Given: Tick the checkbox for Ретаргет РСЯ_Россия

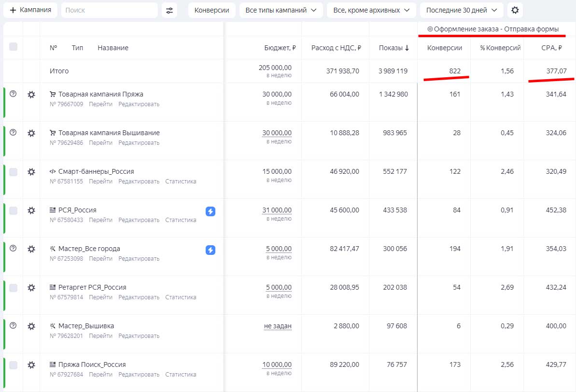Looking at the screenshot, I should pyautogui.click(x=14, y=288).
